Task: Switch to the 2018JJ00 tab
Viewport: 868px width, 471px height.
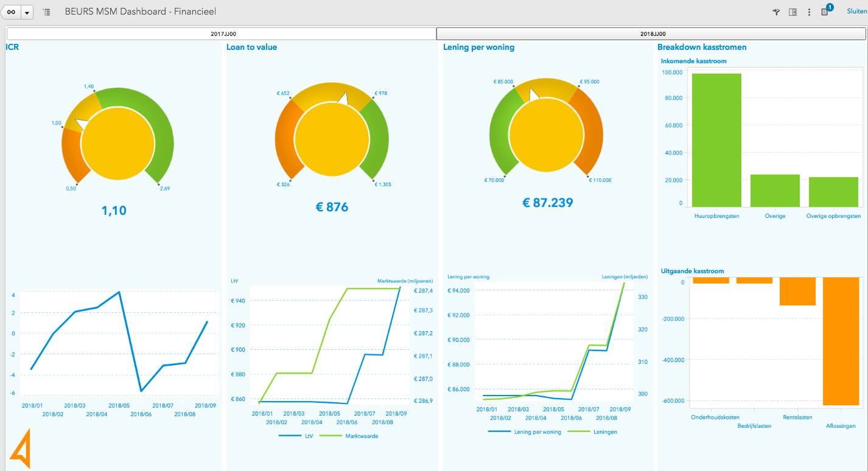Action: point(653,34)
